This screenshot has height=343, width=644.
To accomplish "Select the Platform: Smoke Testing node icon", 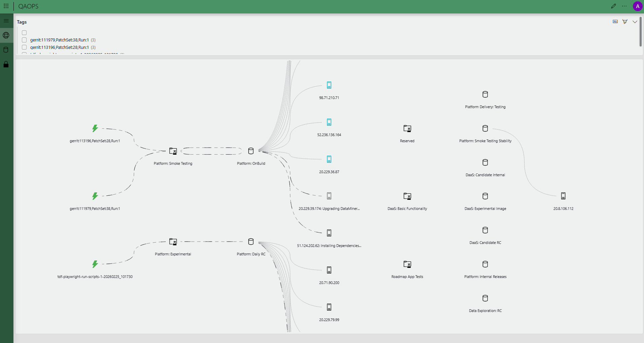I will 173,151.
